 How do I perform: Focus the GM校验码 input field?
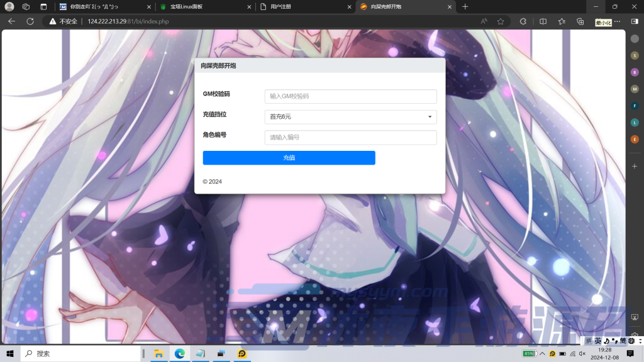tap(350, 96)
